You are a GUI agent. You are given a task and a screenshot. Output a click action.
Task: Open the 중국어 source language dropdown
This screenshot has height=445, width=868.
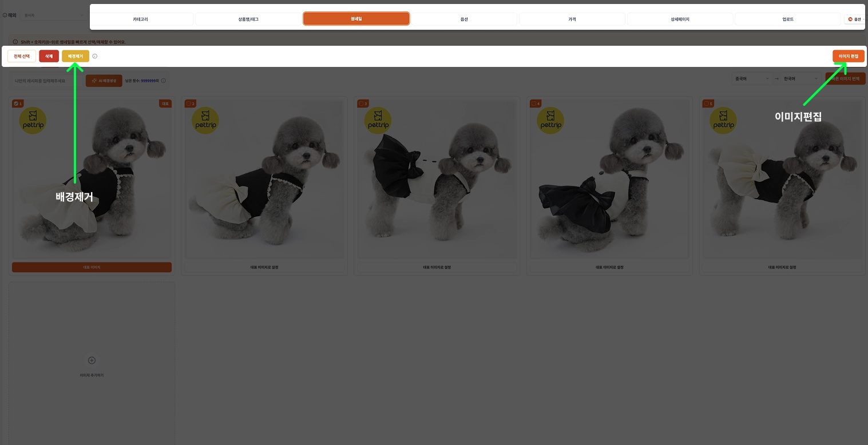(x=752, y=79)
